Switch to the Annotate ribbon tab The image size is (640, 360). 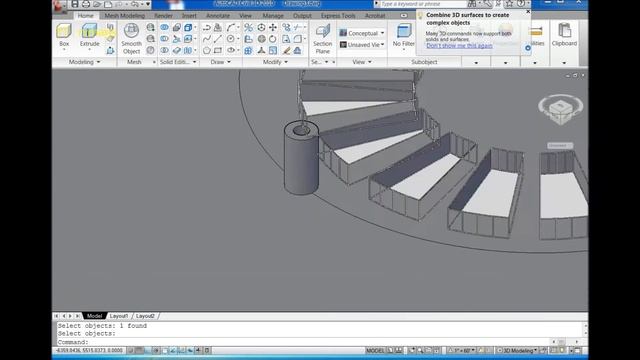(218, 16)
